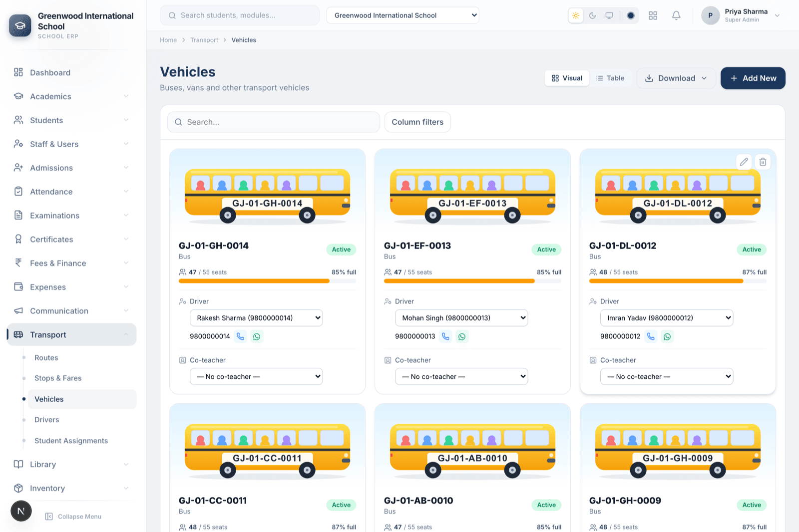WhatsApp the driver of GJ-01-GH-0014
The height and width of the screenshot is (532, 799).
[x=257, y=336]
